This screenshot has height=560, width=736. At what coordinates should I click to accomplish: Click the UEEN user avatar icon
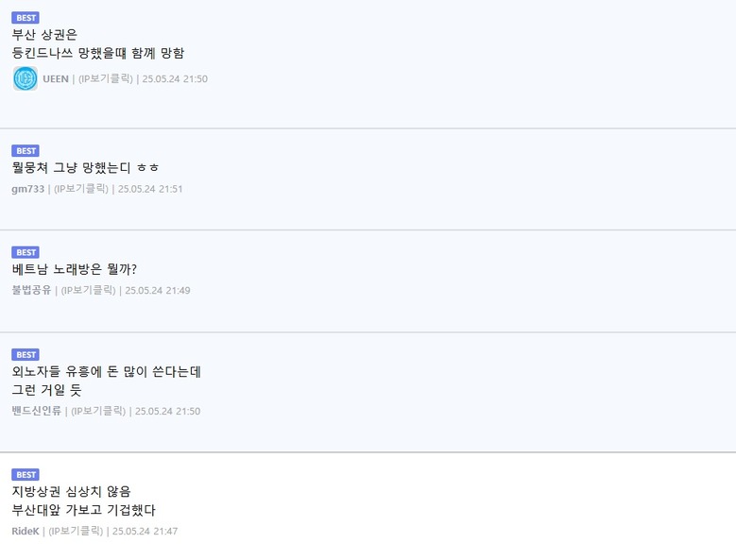point(26,78)
